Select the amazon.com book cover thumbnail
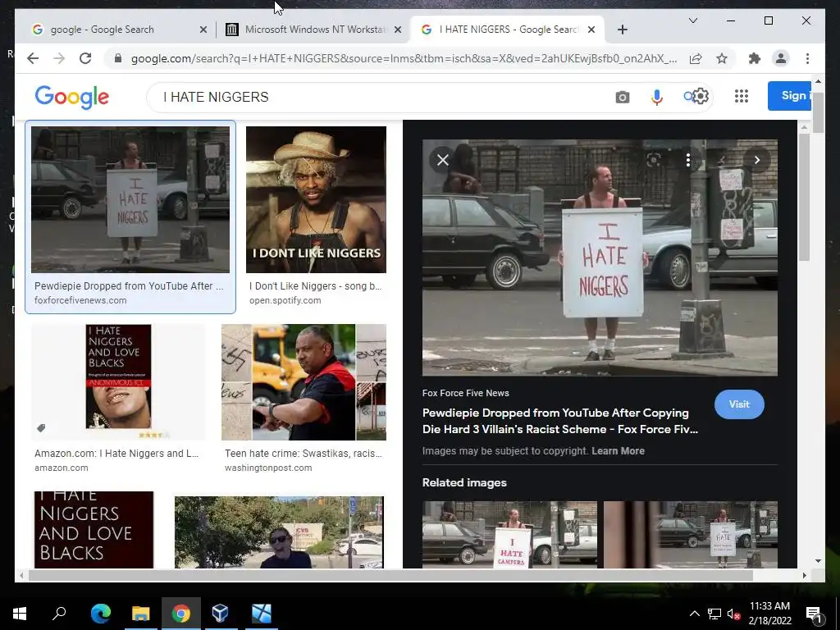 [118, 382]
